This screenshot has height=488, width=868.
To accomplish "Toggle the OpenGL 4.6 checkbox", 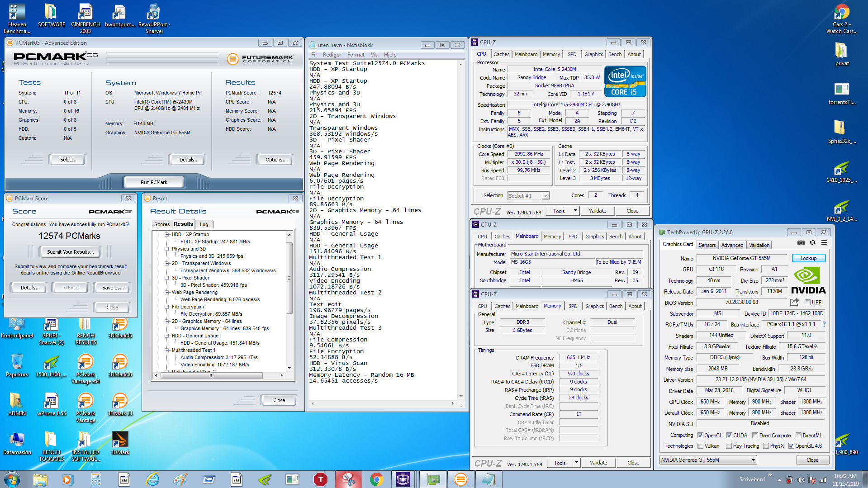I will coord(791,446).
